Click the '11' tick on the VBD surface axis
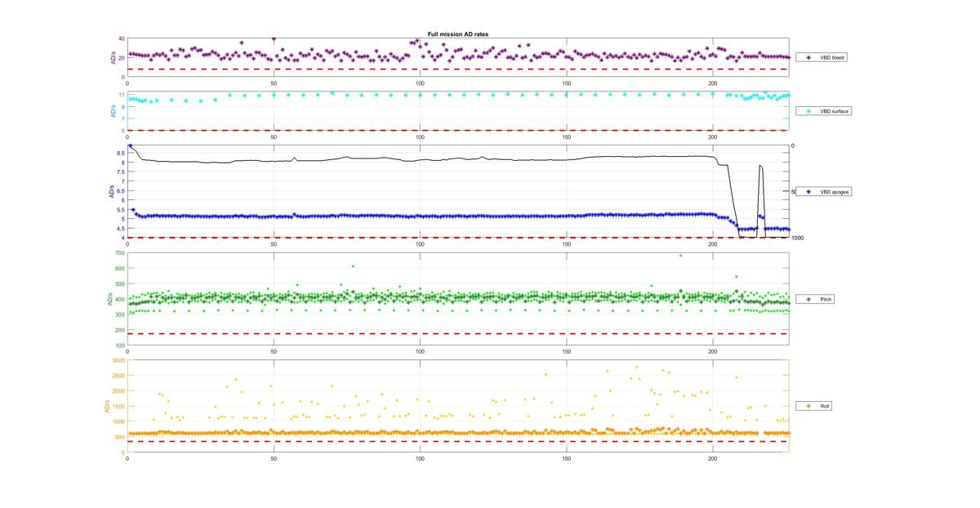This screenshot has height=508, width=980. coord(121,95)
